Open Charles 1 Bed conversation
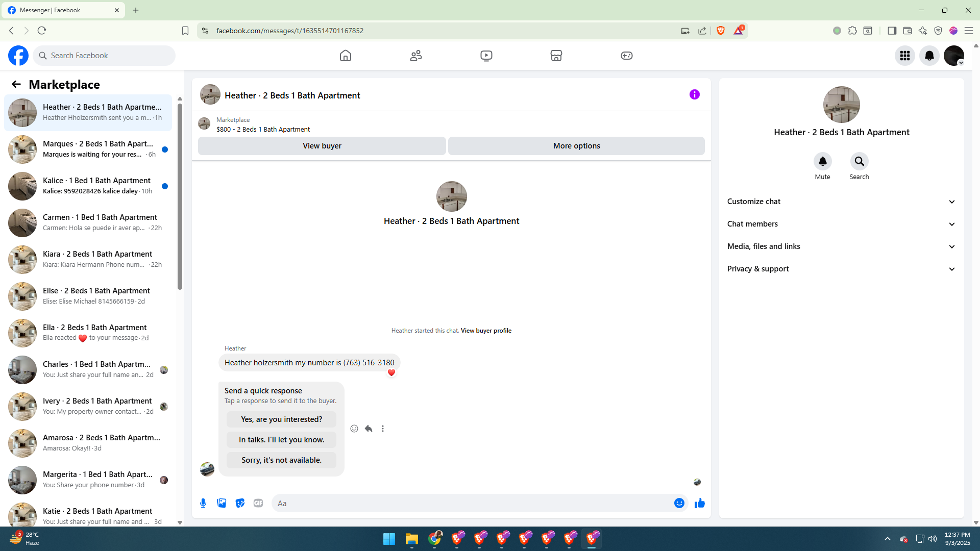The height and width of the screenshot is (551, 980). (88, 370)
